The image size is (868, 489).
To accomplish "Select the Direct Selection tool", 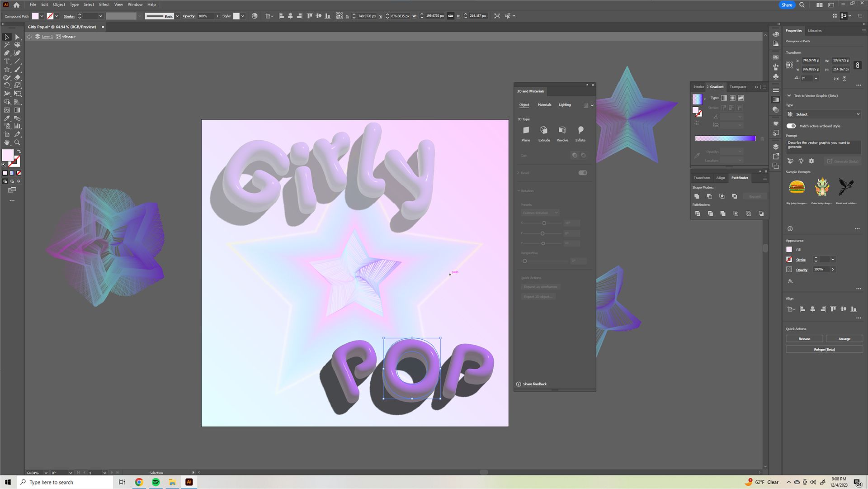I will coord(17,37).
